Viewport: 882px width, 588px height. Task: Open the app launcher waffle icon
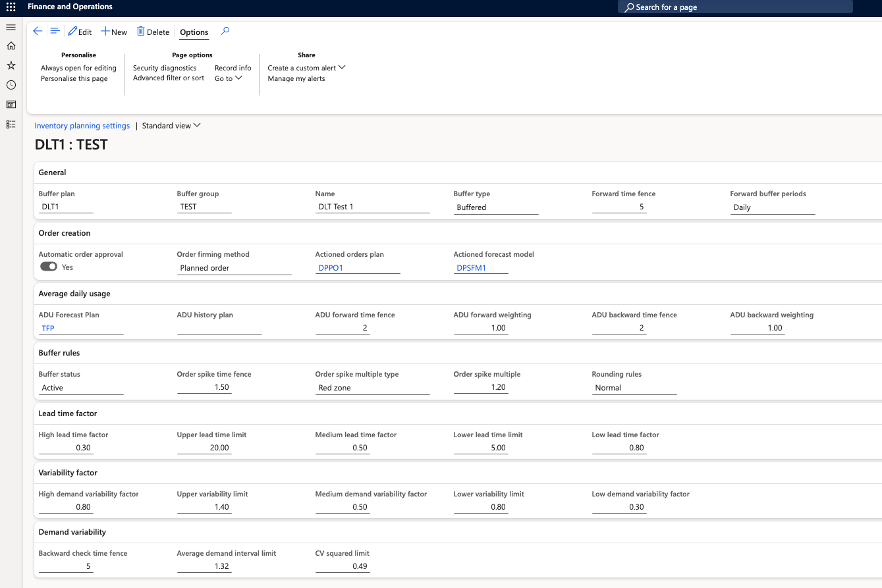(x=11, y=7)
